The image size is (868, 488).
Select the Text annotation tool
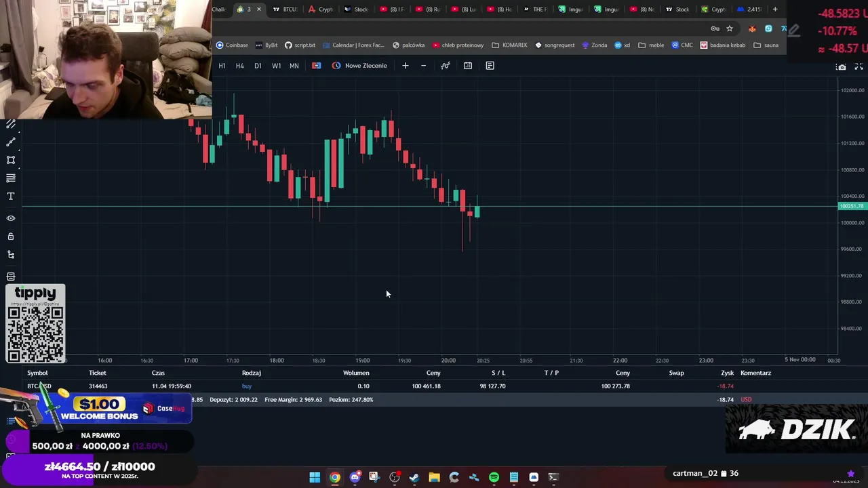click(11, 197)
